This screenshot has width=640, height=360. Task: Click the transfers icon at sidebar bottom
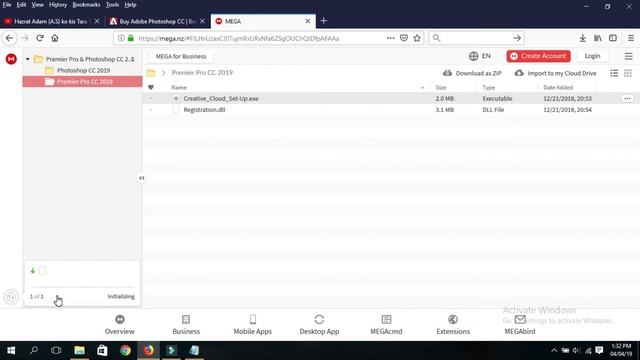(11, 297)
